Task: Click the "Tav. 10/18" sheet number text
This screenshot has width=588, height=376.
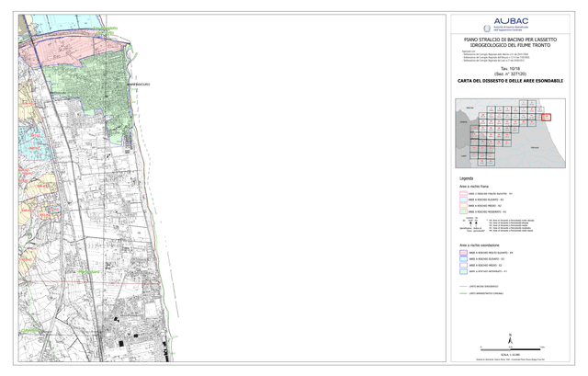Action: (511, 69)
